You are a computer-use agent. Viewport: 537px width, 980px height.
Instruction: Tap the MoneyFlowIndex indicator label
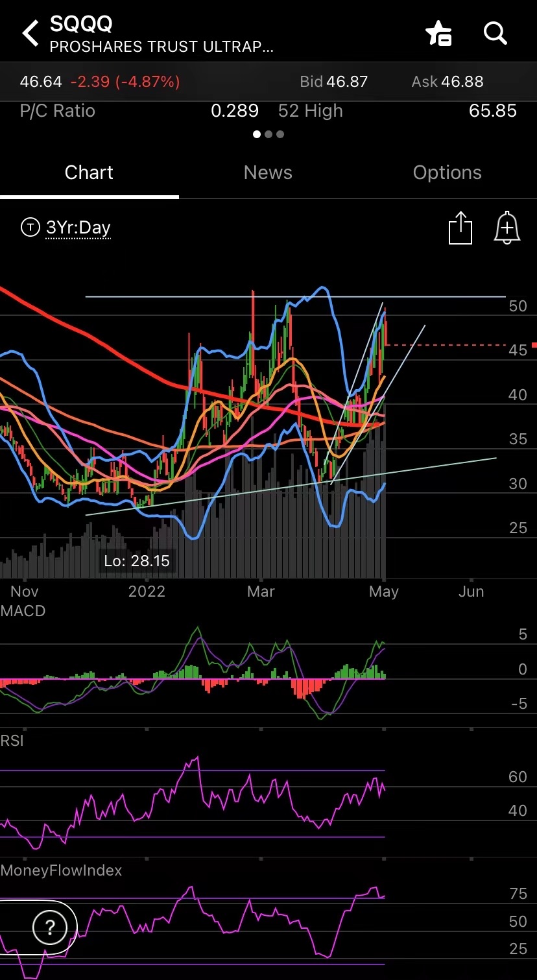[x=61, y=870]
